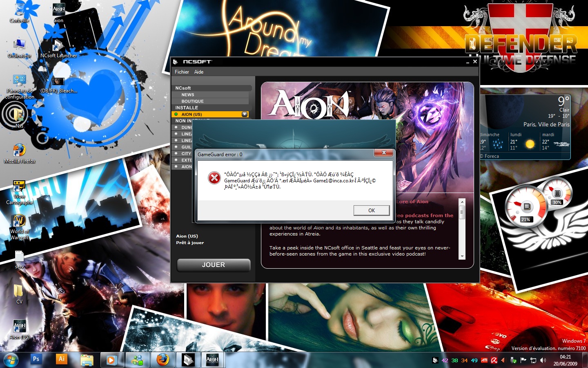Click the Action Center flag tray icon

click(523, 360)
